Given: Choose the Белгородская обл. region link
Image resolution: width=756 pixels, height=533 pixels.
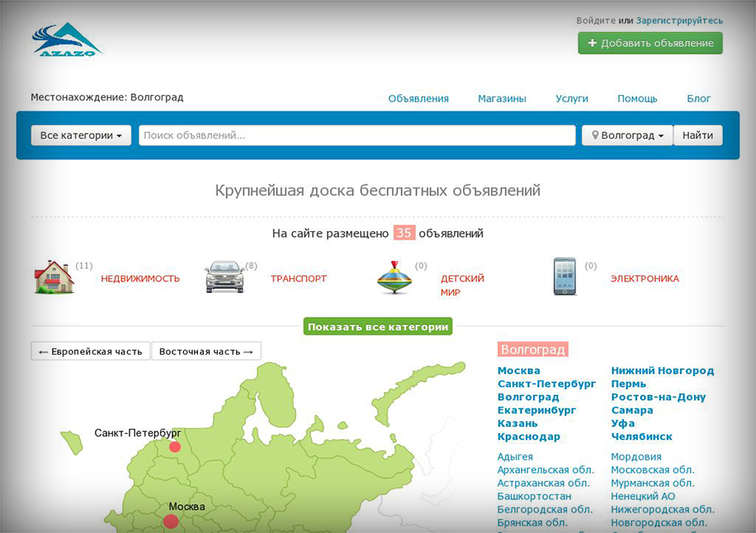Looking at the screenshot, I should [x=545, y=509].
